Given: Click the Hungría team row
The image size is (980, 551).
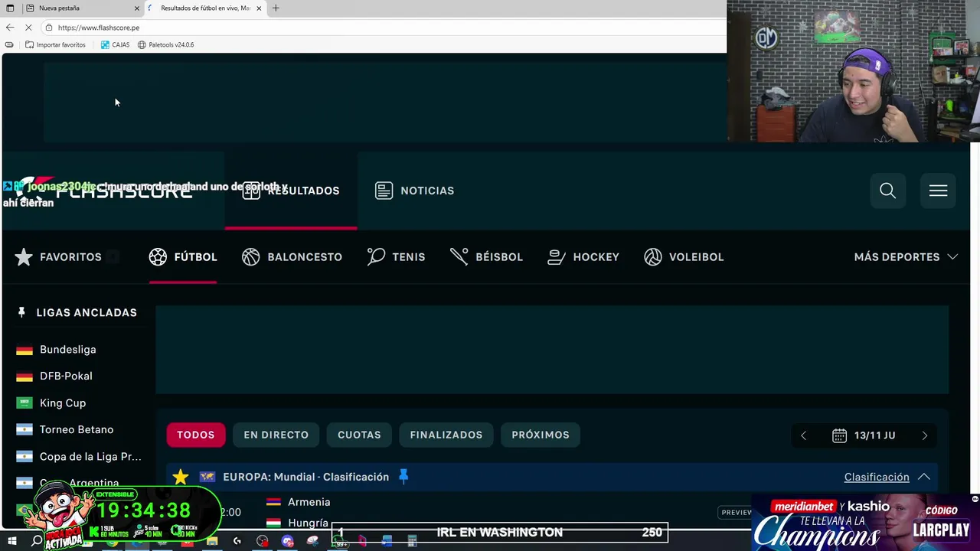Looking at the screenshot, I should (309, 523).
